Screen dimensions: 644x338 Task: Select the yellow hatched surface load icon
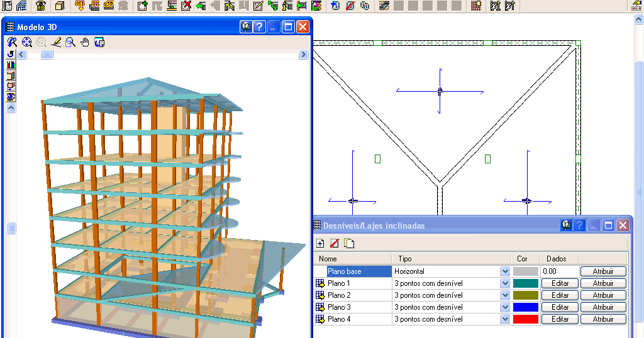[109, 5]
